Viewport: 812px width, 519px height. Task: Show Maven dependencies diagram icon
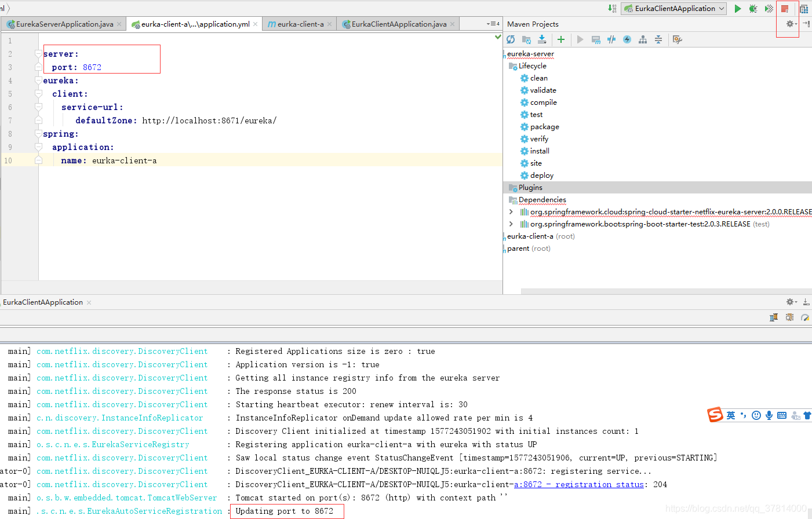pos(643,39)
